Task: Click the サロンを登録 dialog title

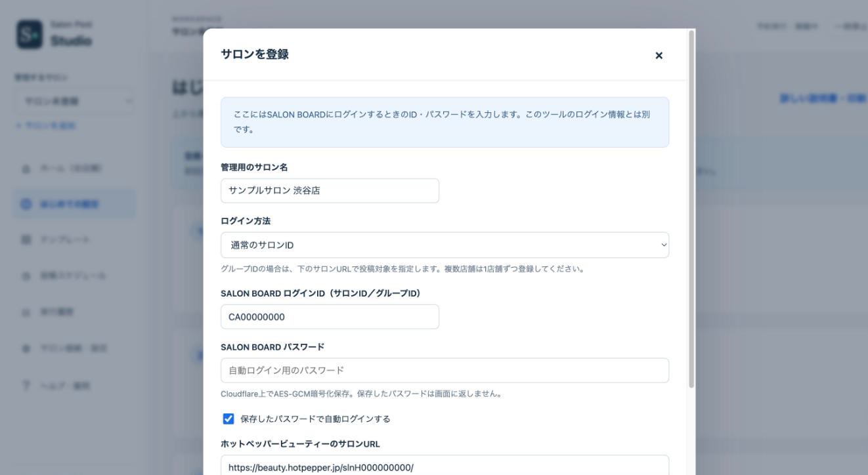Action: coord(255,55)
